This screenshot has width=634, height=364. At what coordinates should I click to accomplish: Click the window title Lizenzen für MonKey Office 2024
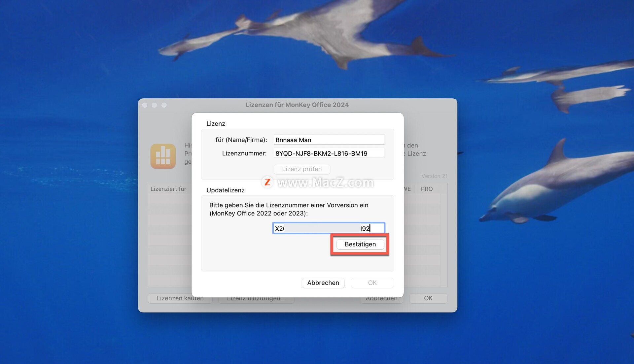click(x=297, y=105)
